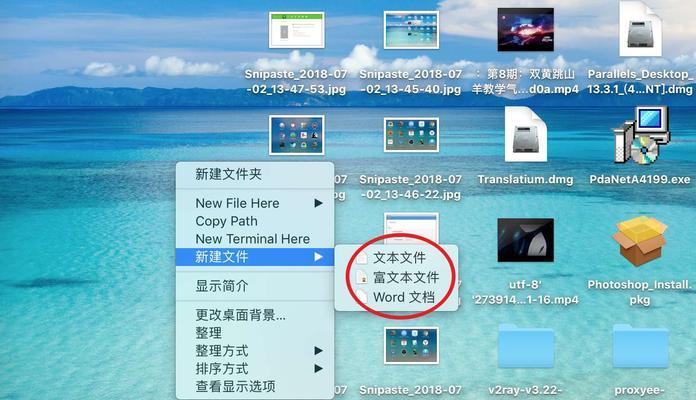Image resolution: width=696 pixels, height=400 pixels.
Task: Click the utf-8 mp4 video thumbnail
Action: tap(525, 241)
